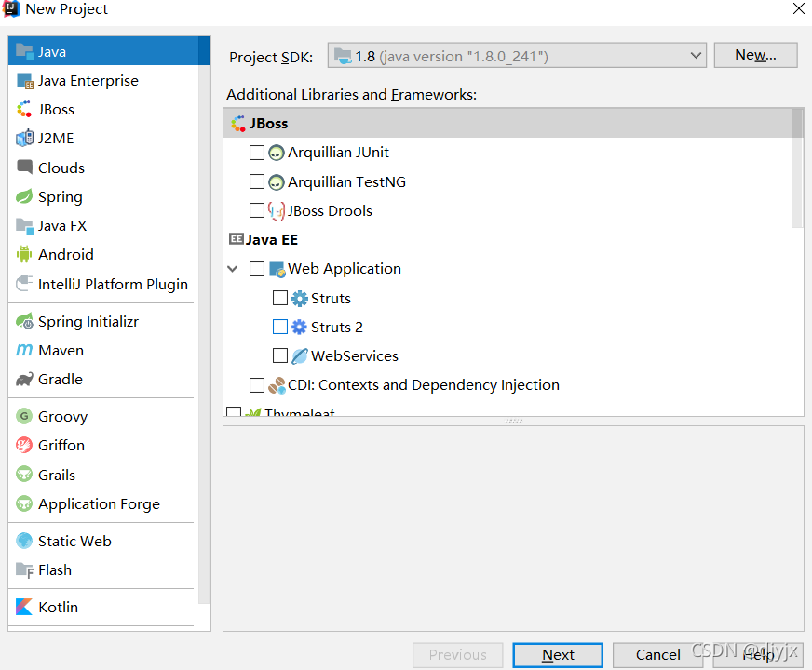Select the Maven m icon
Screen dimensions: 812x670
pyautogui.click(x=24, y=350)
